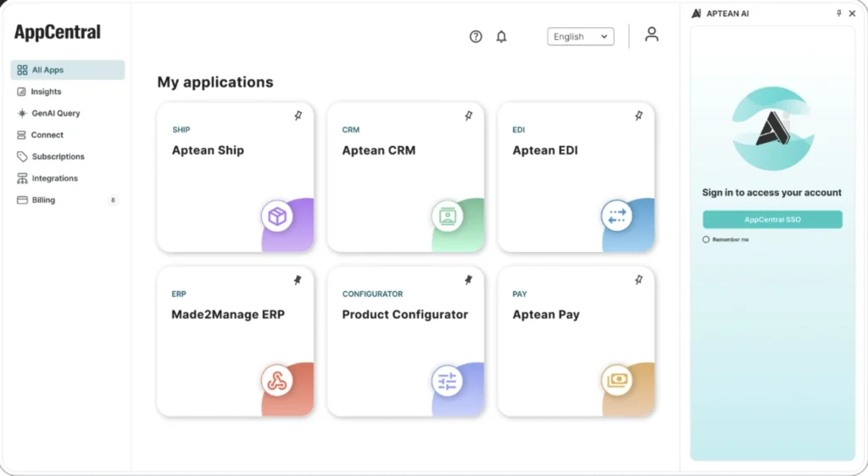868x476 pixels.
Task: Click the Aptean AI logo in panel header
Action: coord(697,14)
